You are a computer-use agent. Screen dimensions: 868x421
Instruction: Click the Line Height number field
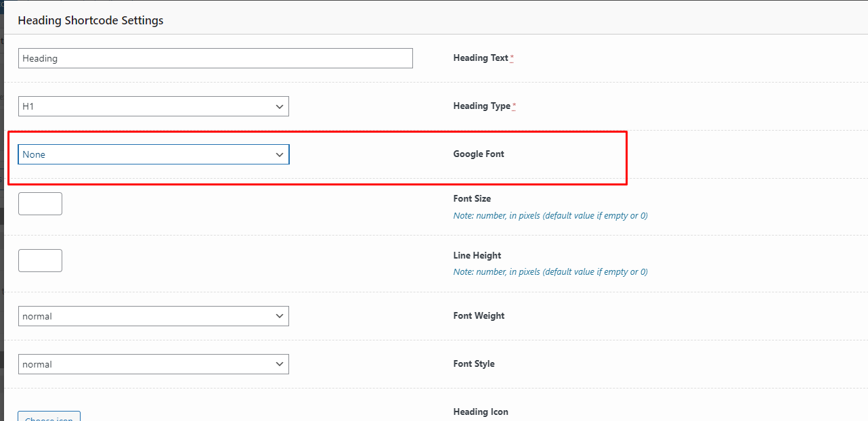point(40,261)
